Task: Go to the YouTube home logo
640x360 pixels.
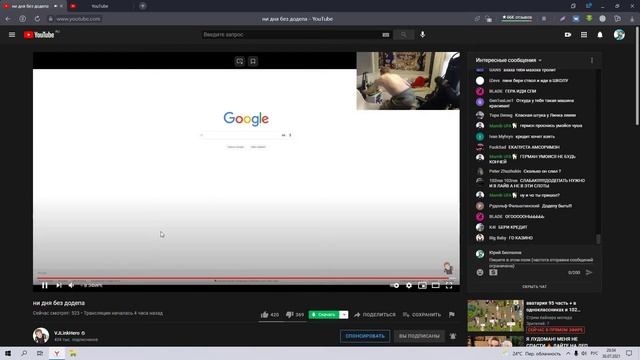Action: point(39,35)
